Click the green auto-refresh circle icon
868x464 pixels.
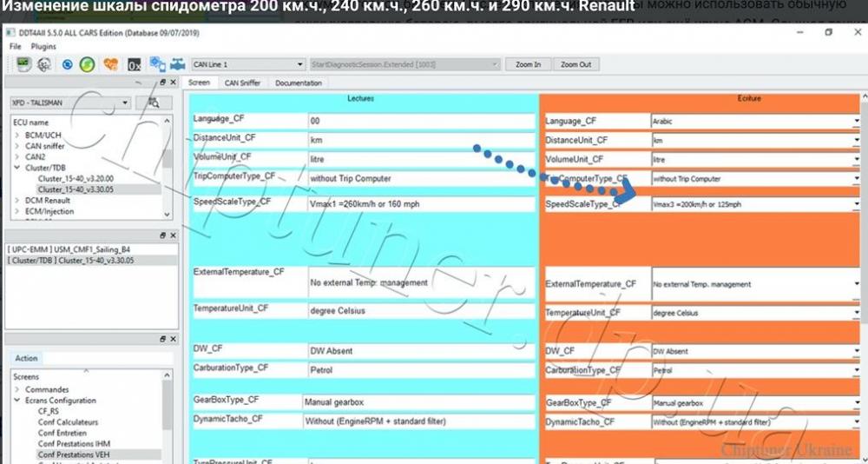click(87, 65)
